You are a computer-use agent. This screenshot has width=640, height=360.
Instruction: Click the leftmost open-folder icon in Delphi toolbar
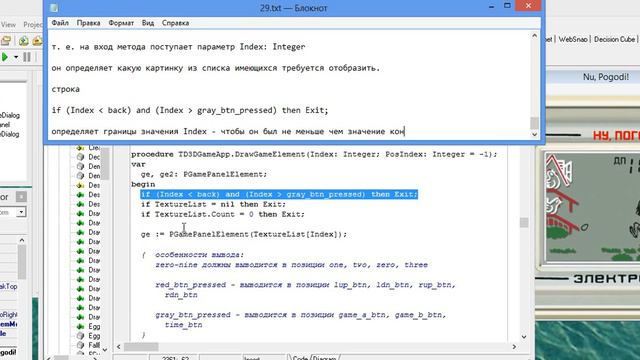point(6,40)
